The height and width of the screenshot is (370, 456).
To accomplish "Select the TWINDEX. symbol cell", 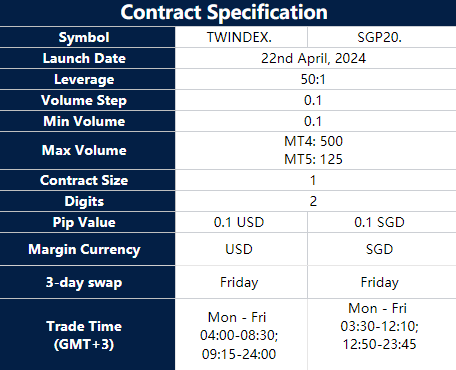I will click(x=241, y=37).
